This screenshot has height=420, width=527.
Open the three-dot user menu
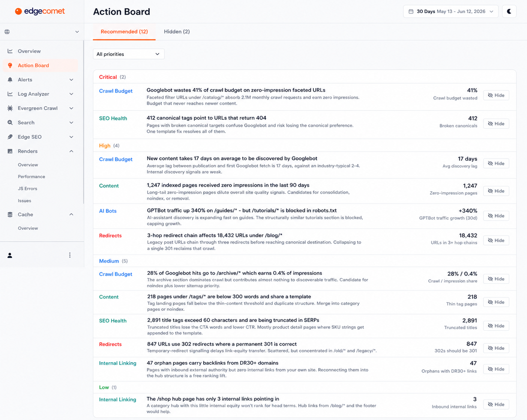click(70, 255)
